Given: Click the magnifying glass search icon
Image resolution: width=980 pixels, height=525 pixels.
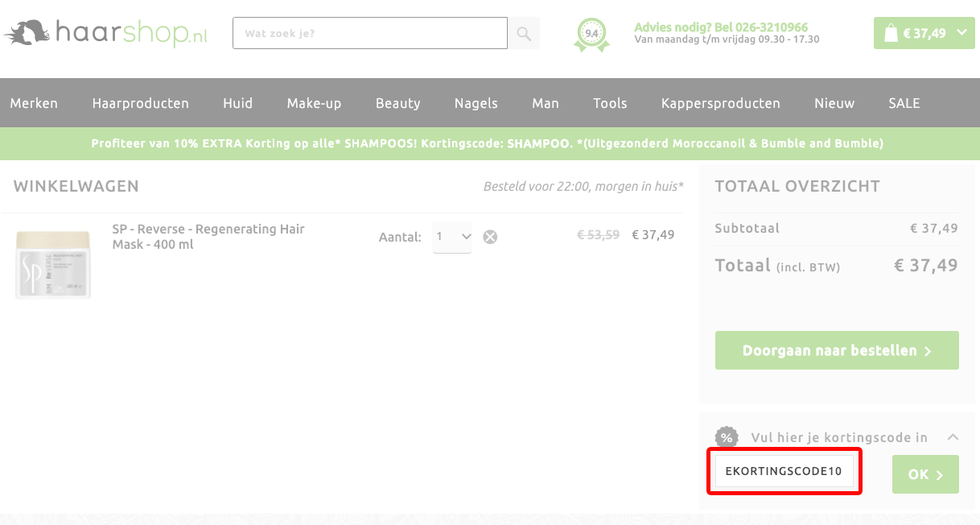Looking at the screenshot, I should 524,33.
